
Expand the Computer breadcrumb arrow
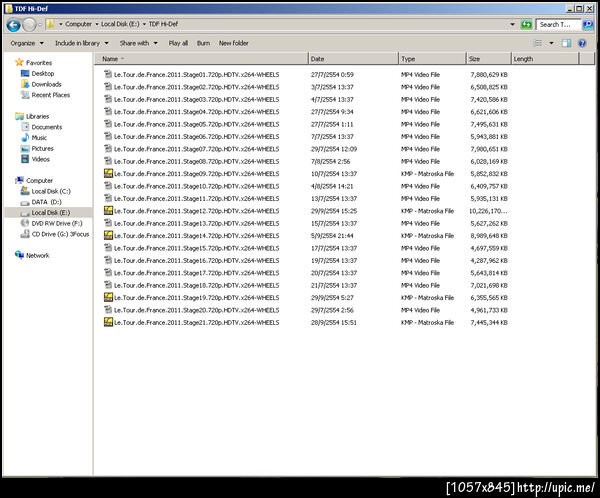coord(97,24)
